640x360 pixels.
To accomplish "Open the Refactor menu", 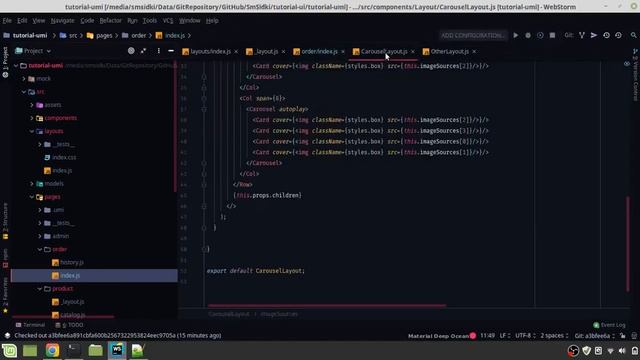I will [110, 20].
